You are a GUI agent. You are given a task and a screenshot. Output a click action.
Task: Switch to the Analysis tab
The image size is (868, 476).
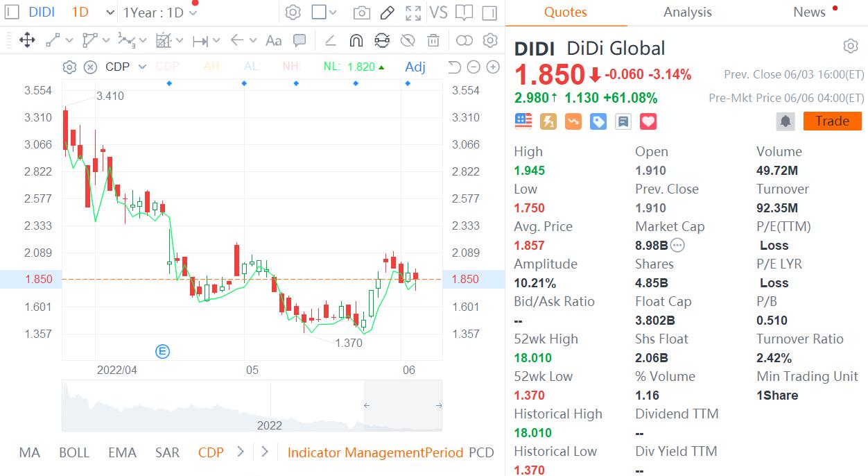pyautogui.click(x=688, y=12)
